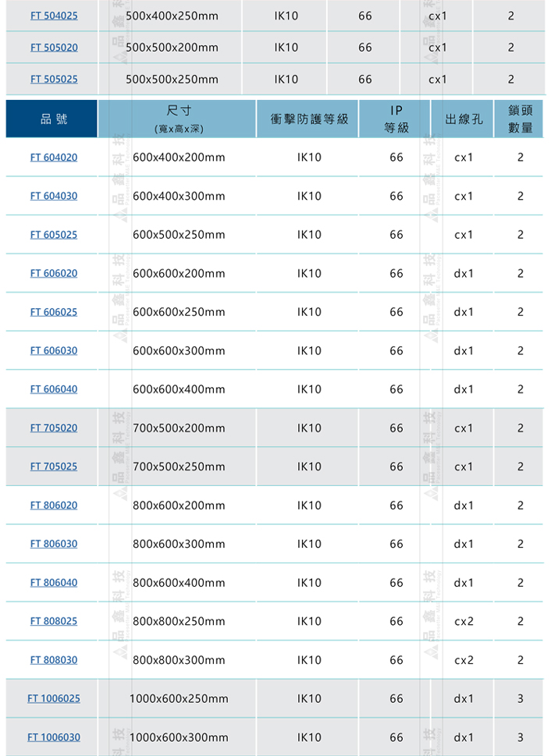This screenshot has width=551, height=756.
Task: Go to FT 806030 product page
Action: pyautogui.click(x=54, y=544)
